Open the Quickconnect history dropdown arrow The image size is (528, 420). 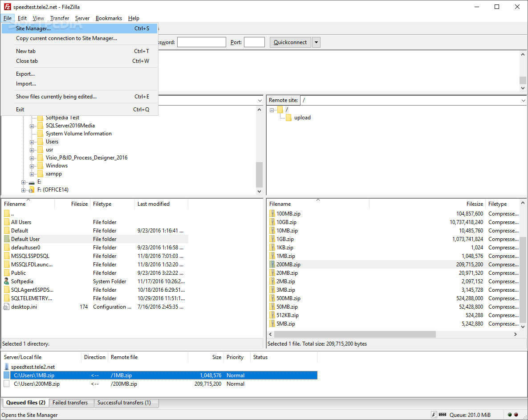point(316,42)
